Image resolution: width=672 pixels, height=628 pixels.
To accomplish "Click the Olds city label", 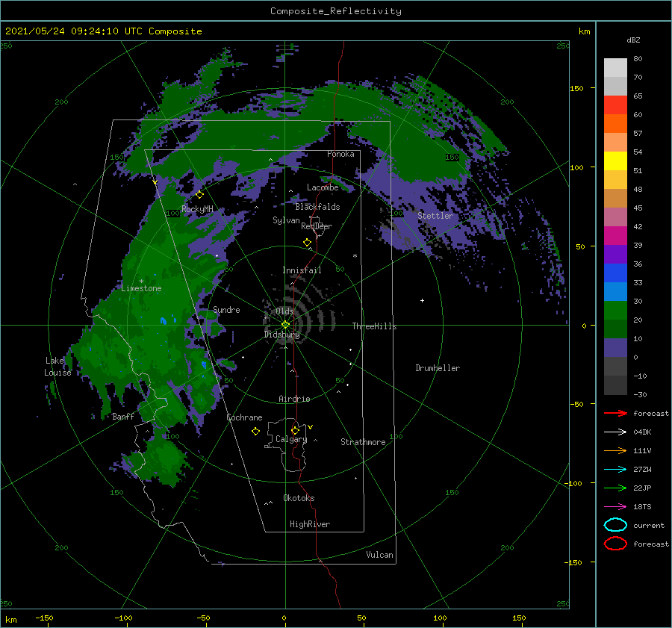I will point(284,311).
